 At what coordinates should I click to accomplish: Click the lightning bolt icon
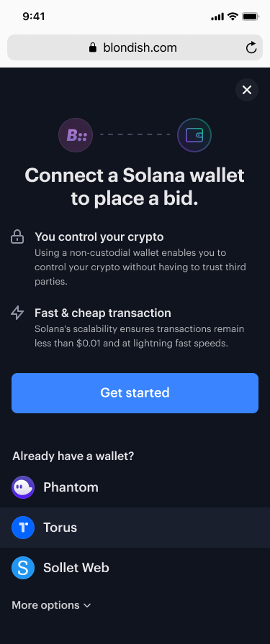17,313
